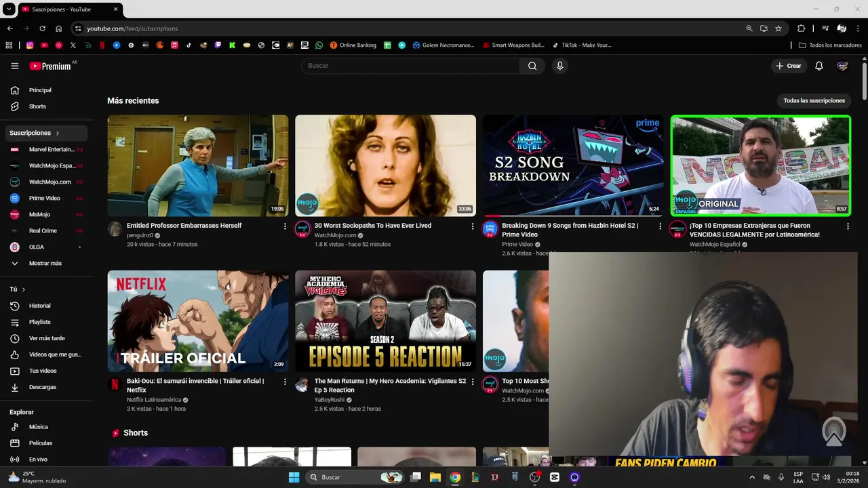
Task: Click the Windows taskbar search box
Action: 353,477
